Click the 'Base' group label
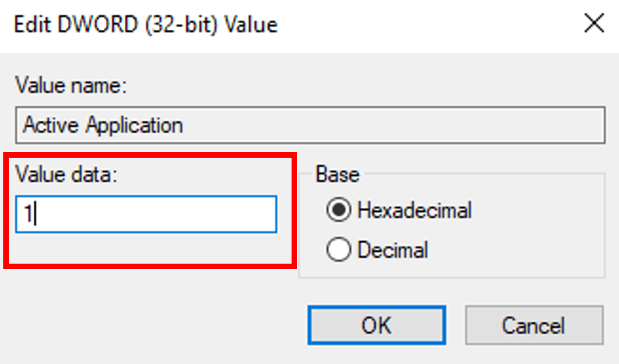Image resolution: width=619 pixels, height=364 pixels. tap(337, 175)
